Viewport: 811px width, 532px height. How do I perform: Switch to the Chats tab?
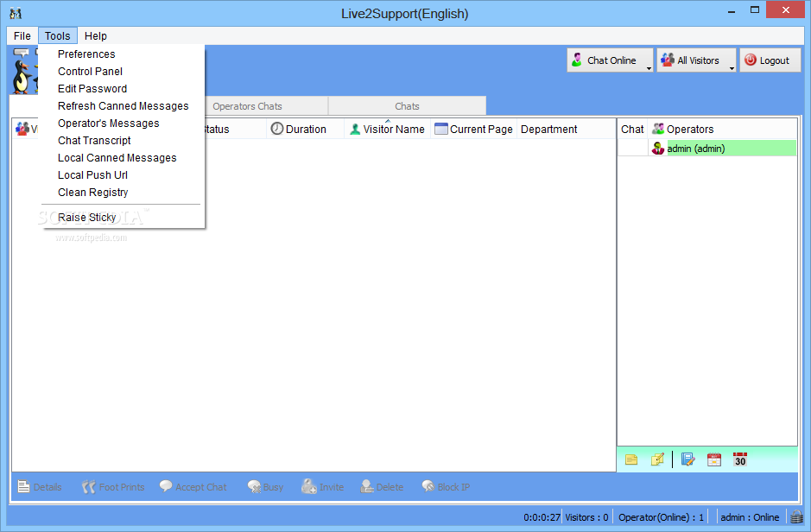click(x=407, y=106)
